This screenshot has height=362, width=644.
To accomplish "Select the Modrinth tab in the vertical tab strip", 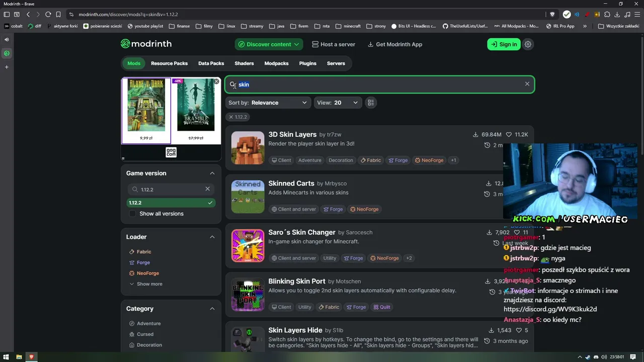I will tap(7, 53).
